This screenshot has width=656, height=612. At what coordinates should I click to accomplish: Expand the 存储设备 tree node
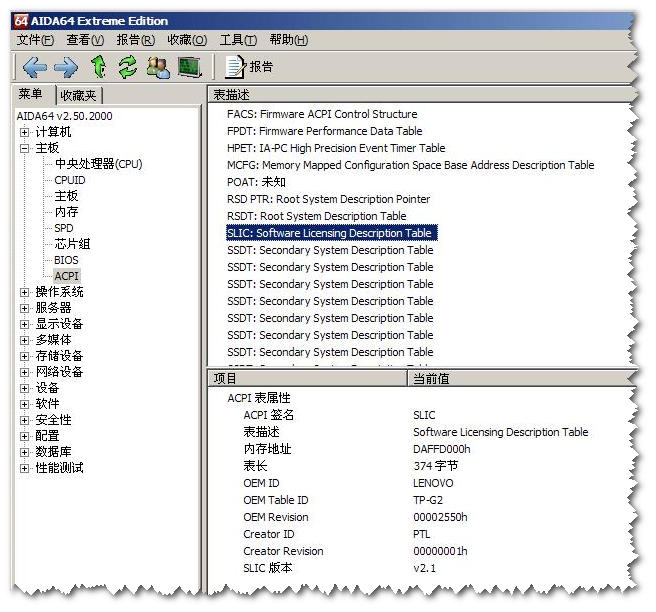(x=24, y=356)
